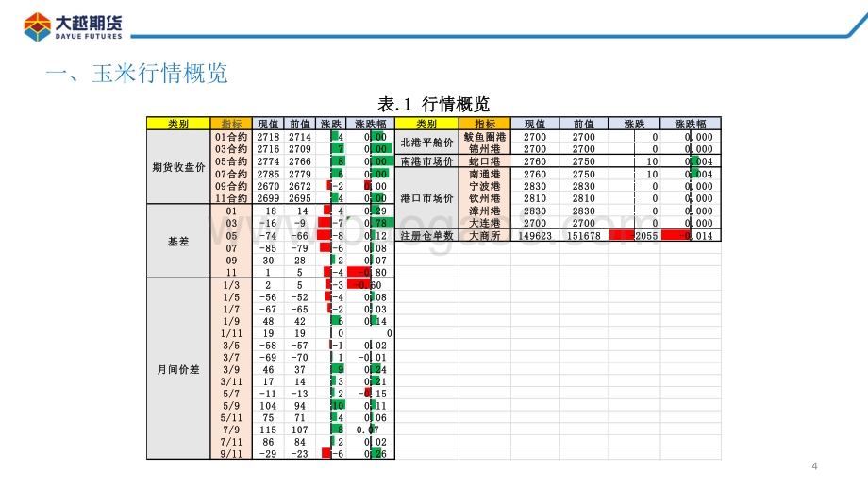Image resolution: width=868 pixels, height=489 pixels.
Task: Click the 7/9 previous value 107
Action: tap(299, 430)
